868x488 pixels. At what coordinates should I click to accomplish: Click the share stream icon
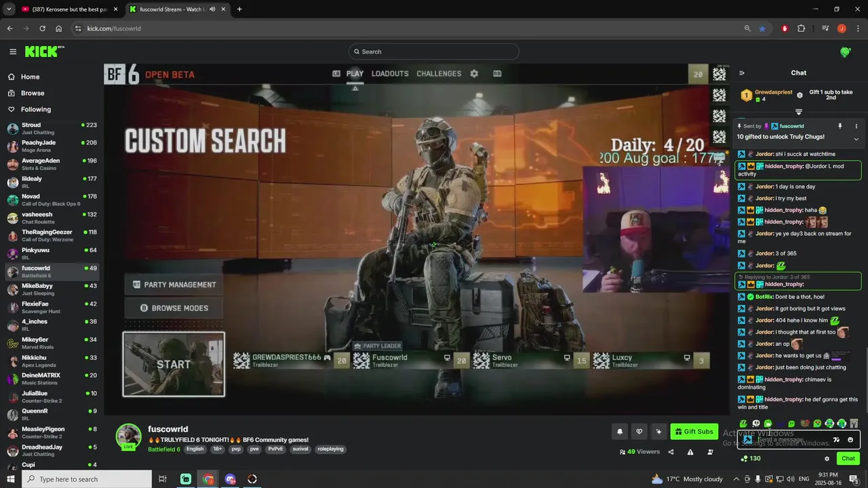coord(671,452)
